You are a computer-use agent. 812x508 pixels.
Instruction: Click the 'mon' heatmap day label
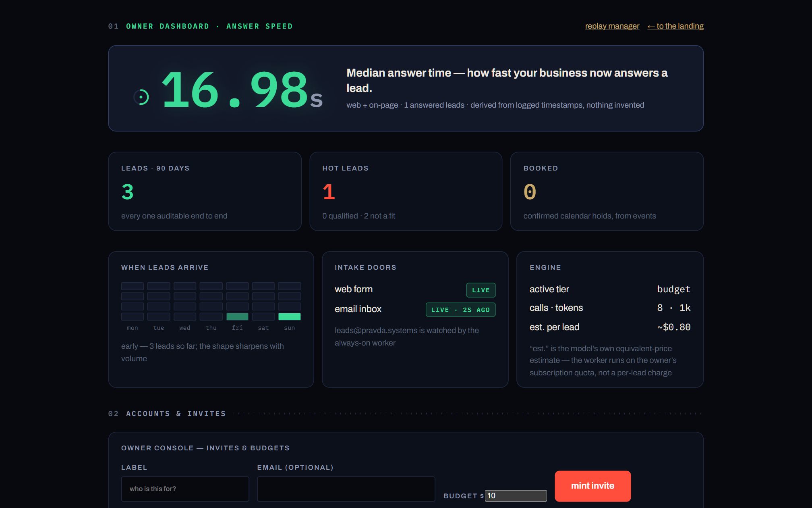(132, 328)
